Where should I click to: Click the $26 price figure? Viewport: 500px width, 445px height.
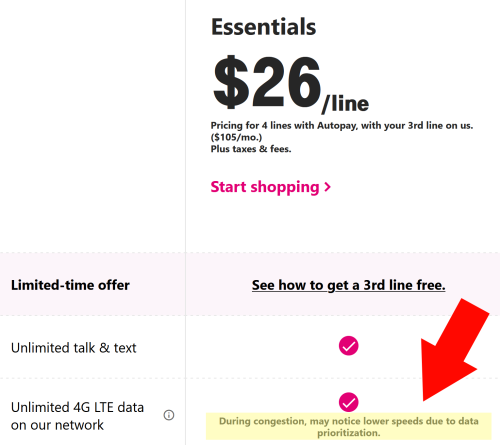point(267,82)
